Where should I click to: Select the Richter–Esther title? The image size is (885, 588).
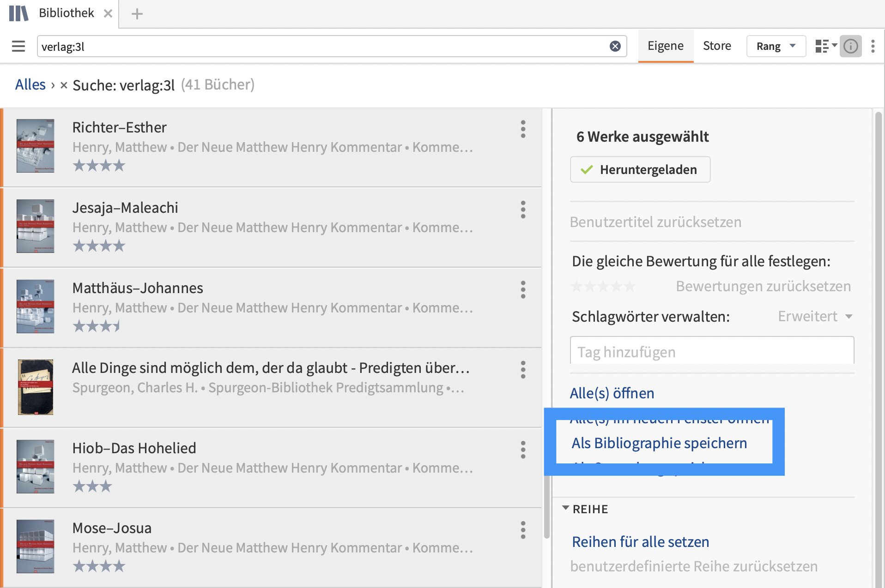click(119, 127)
